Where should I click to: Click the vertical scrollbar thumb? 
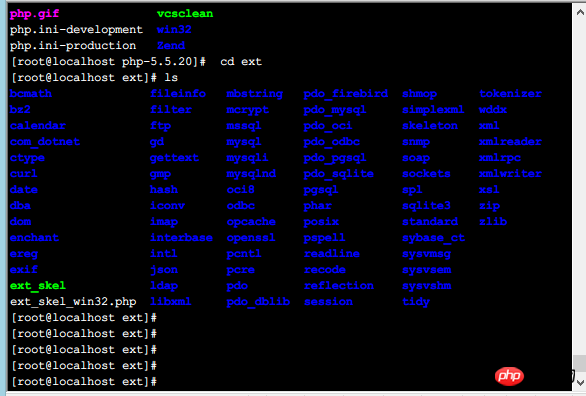click(x=580, y=363)
